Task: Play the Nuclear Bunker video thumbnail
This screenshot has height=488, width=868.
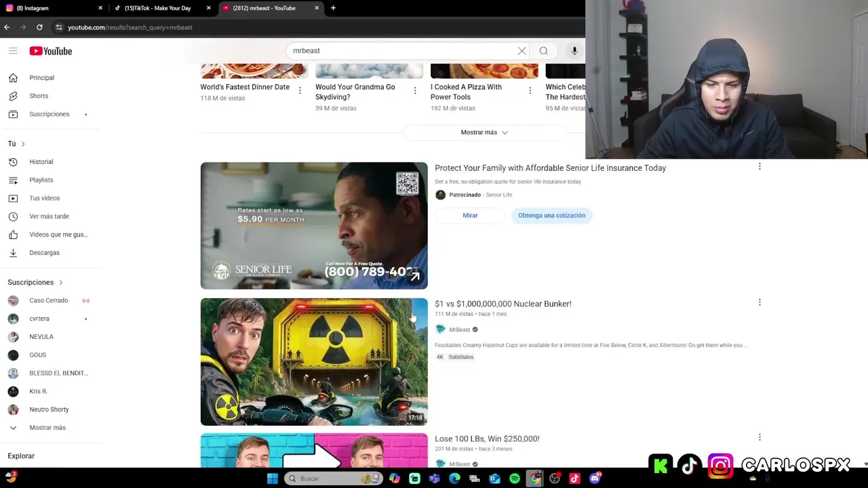Action: pos(314,362)
